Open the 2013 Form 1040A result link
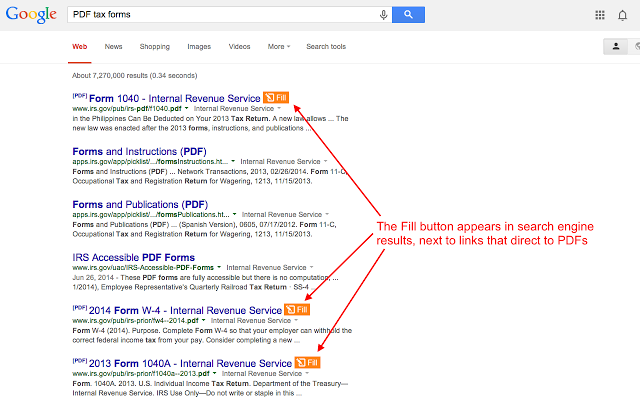 click(190, 363)
